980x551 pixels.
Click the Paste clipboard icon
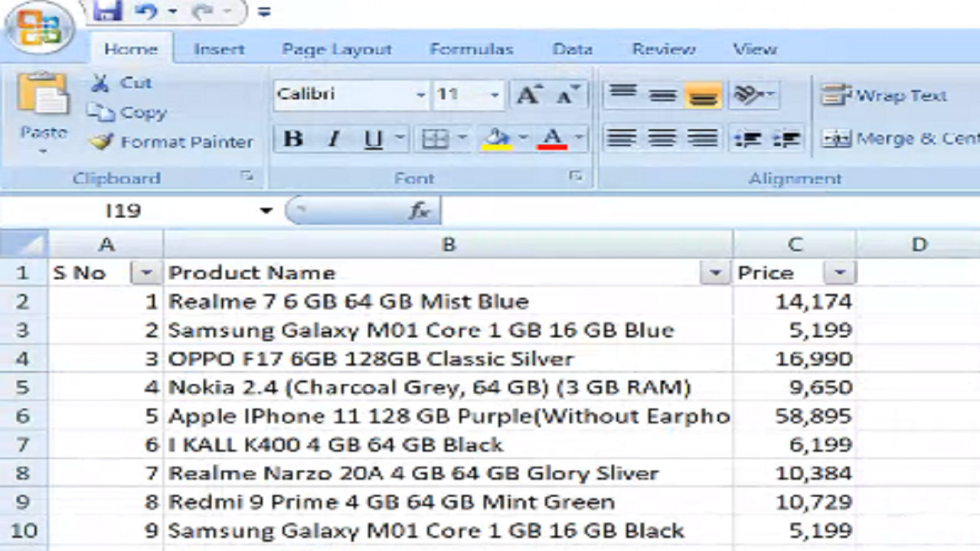click(x=44, y=93)
